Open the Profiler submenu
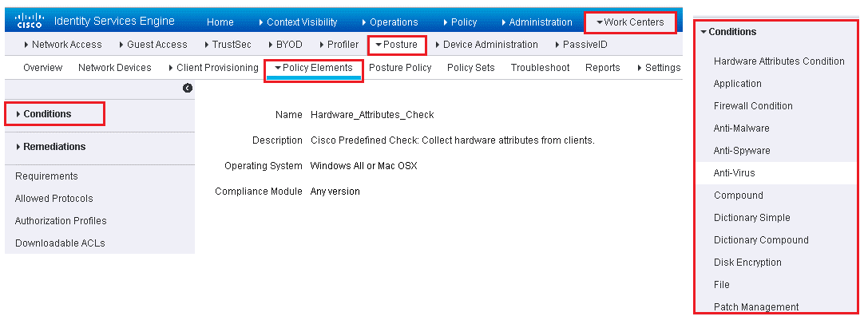Viewport: 868px width, 320px height. coord(339,45)
